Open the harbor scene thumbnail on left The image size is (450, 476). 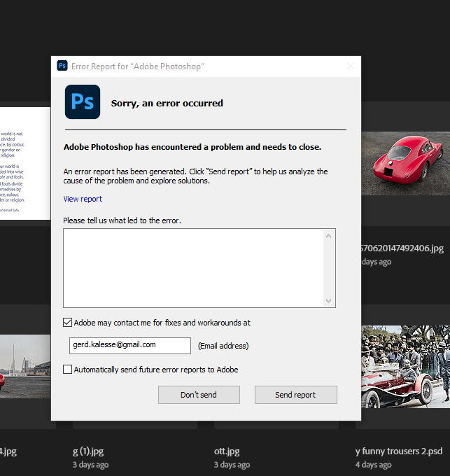click(x=25, y=366)
